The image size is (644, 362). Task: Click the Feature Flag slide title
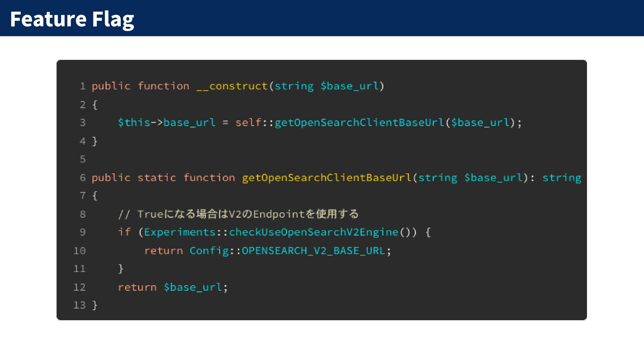click(72, 19)
